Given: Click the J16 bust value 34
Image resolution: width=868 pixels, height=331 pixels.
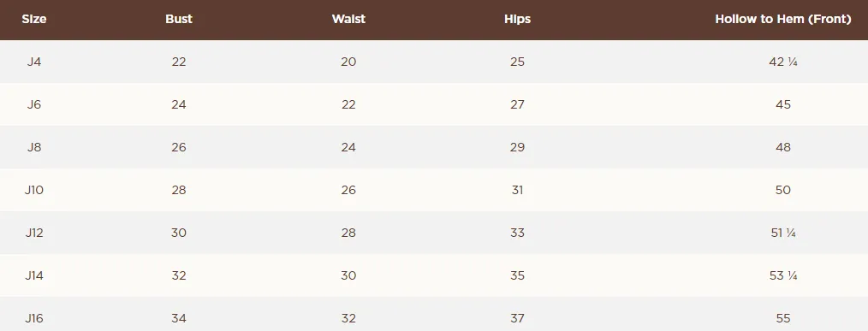Looking at the screenshot, I should point(179,318).
